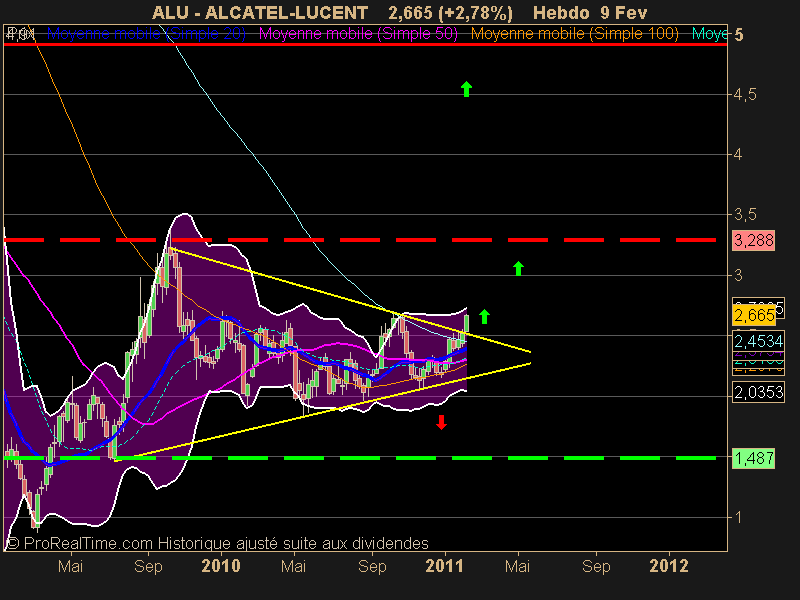The width and height of the screenshot is (800, 600).
Task: Select the green dashed support line
Action: [360, 458]
